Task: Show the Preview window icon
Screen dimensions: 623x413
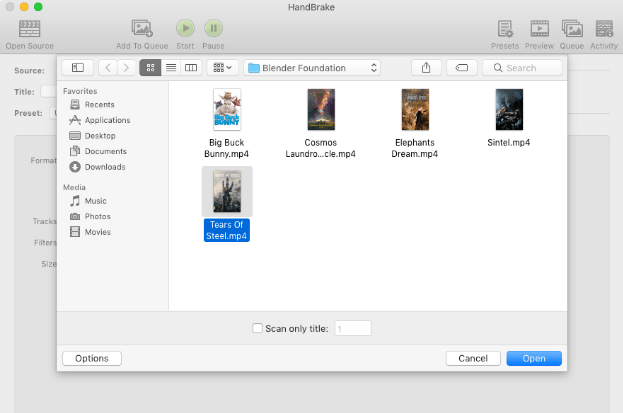Action: click(x=539, y=29)
